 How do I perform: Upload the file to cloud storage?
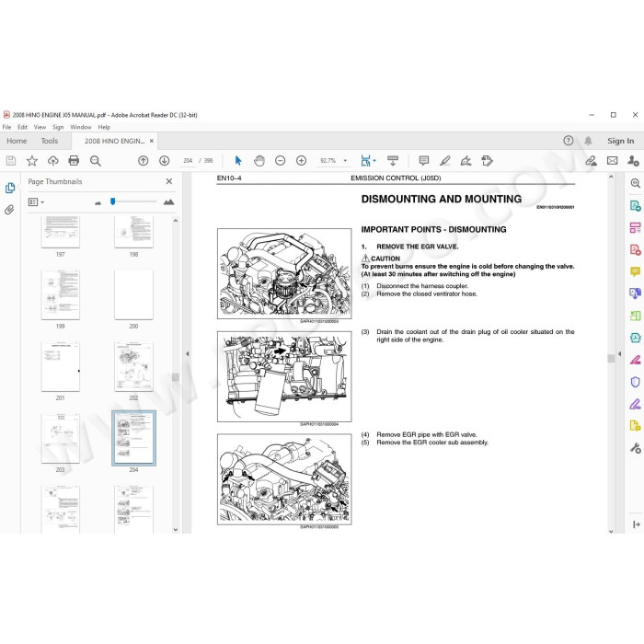[x=53, y=161]
